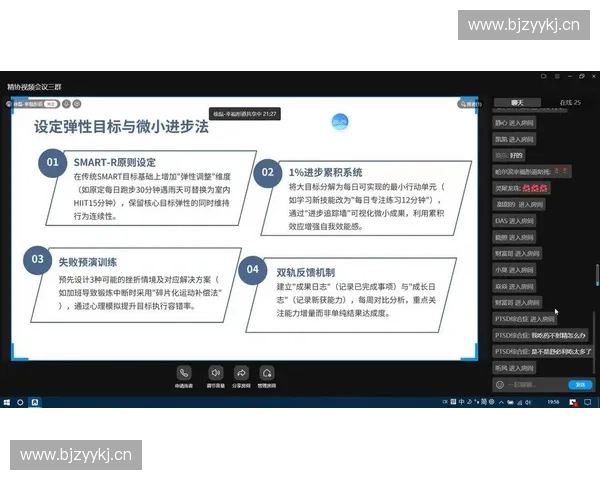Click the zoom/search pill at slide top-right

[x=470, y=104]
